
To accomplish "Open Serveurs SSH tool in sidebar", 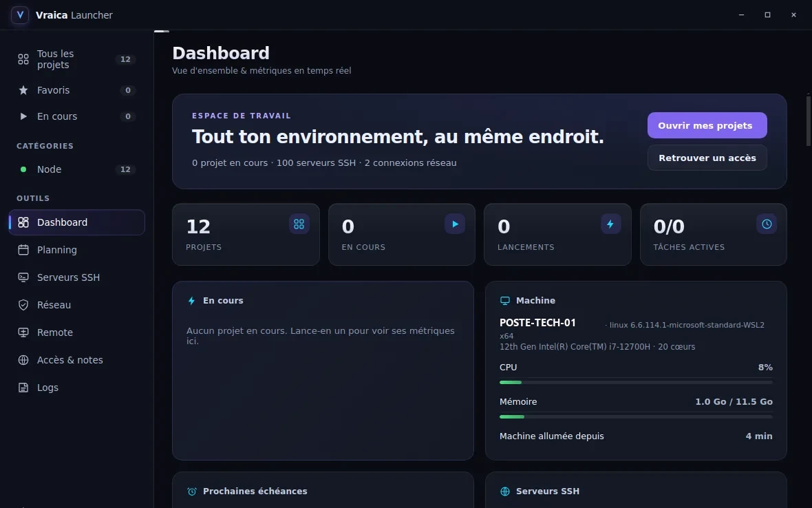I will tap(76, 277).
